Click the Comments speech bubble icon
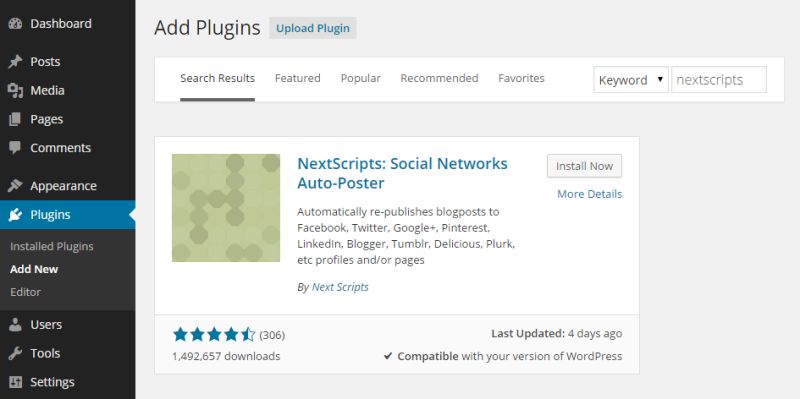 pyautogui.click(x=15, y=148)
